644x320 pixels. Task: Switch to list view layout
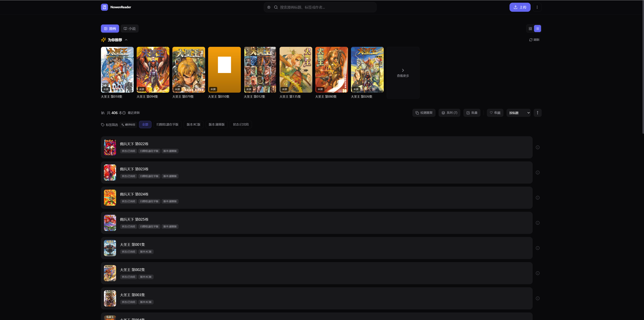pos(537,29)
